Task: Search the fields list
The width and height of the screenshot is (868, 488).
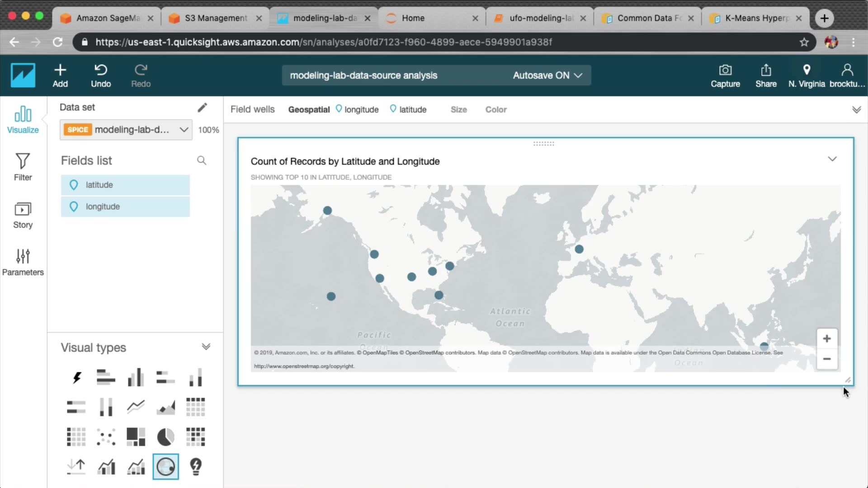Action: pyautogui.click(x=202, y=160)
